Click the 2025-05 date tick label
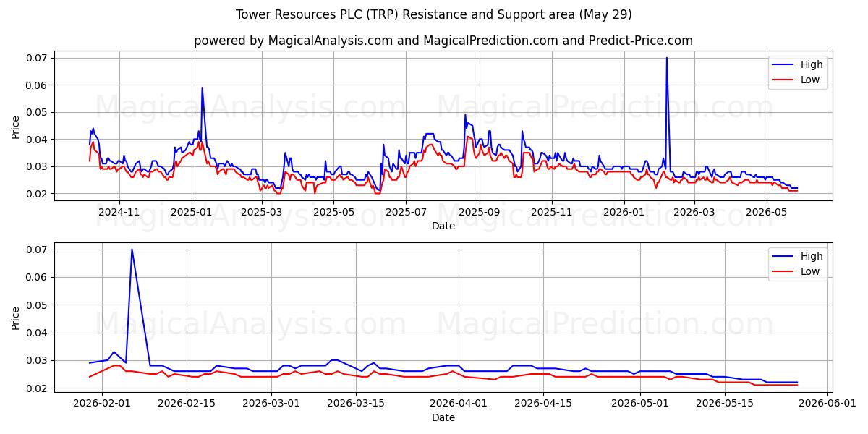Image resolution: width=868 pixels, height=434 pixels. [x=334, y=212]
